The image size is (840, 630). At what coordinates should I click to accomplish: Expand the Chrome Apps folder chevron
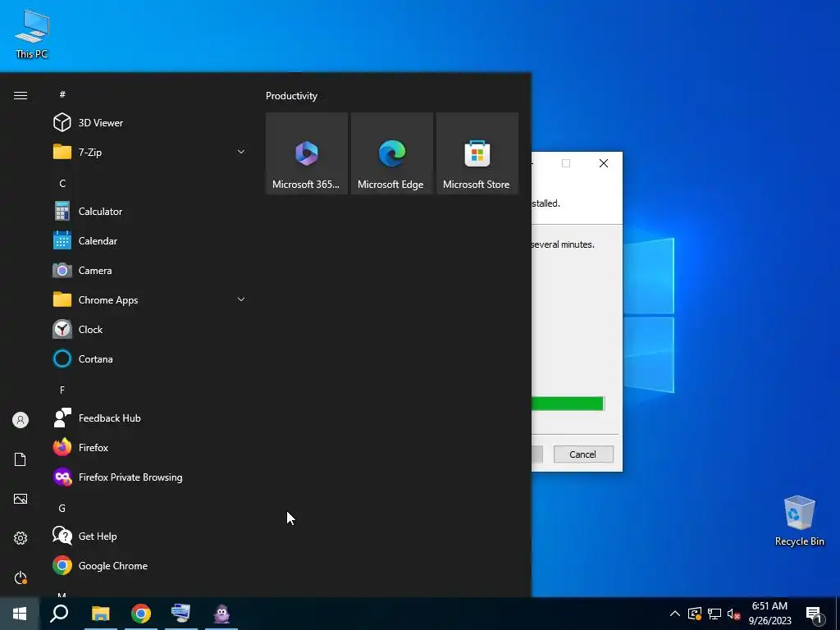tap(241, 299)
